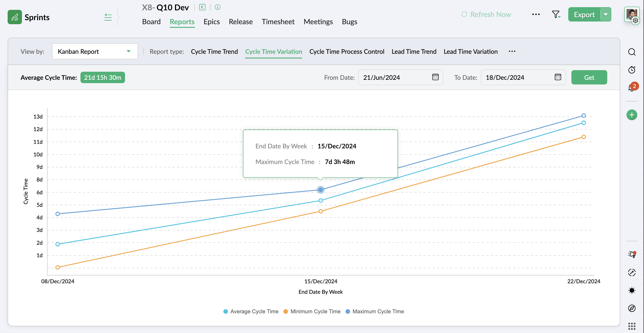Click the green plus create button

pyautogui.click(x=632, y=115)
